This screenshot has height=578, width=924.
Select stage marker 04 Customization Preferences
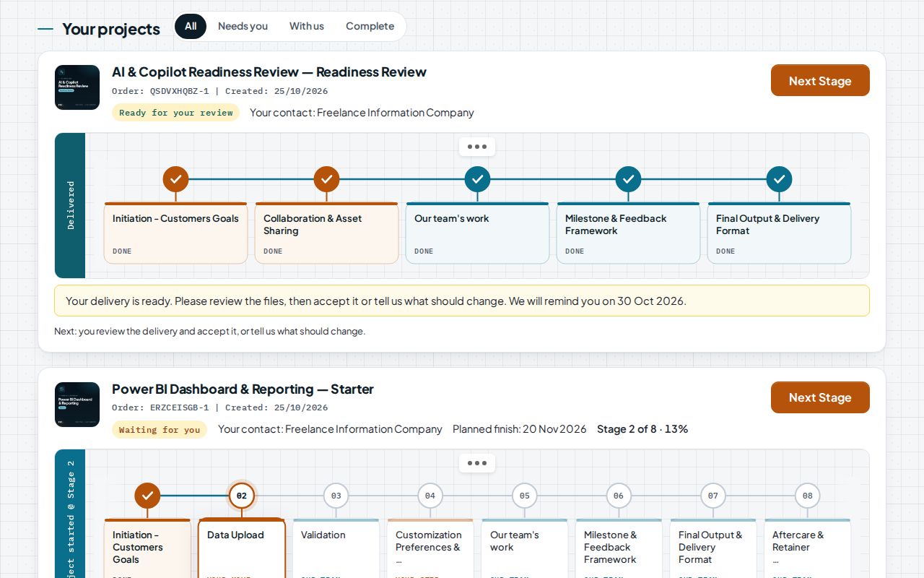(x=430, y=496)
